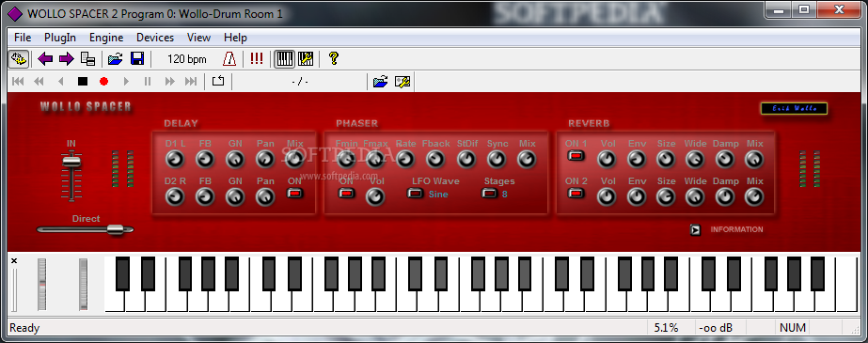Screen dimensions: 868x343
Task: Click the Erik Wollo signature logo
Action: [794, 108]
